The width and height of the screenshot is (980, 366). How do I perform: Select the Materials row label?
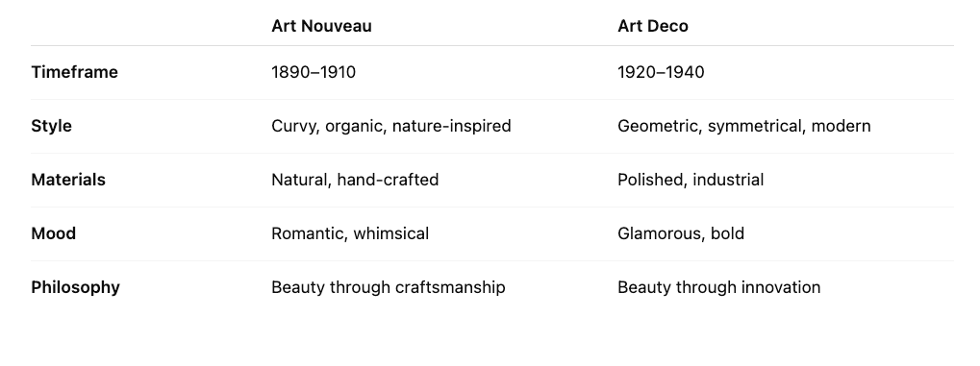(x=68, y=180)
